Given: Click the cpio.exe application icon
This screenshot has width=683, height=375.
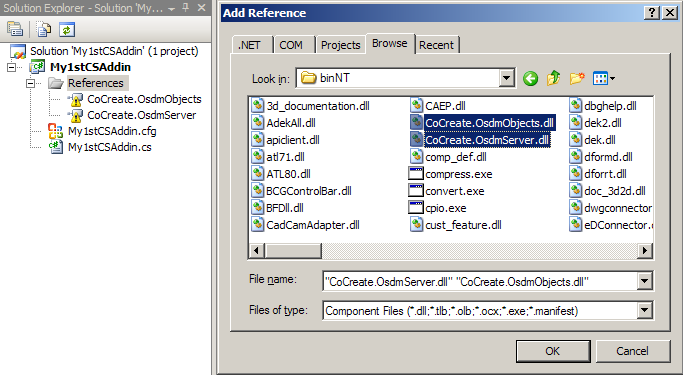Looking at the screenshot, I should tap(416, 208).
